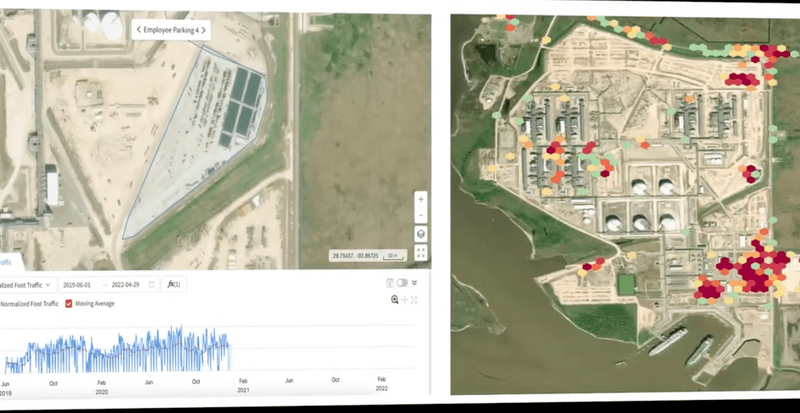Select the Foot Traffic tab
This screenshot has width=800, height=413.
click(x=9, y=262)
